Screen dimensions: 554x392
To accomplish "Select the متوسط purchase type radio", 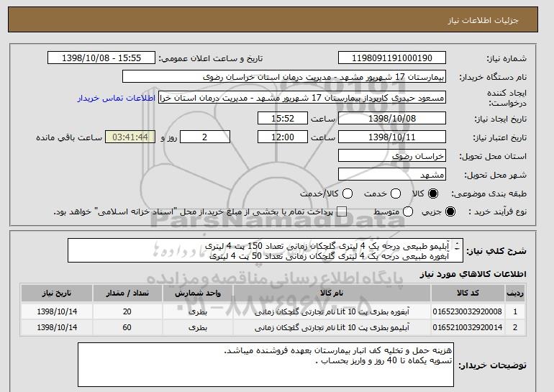I will (408, 212).
